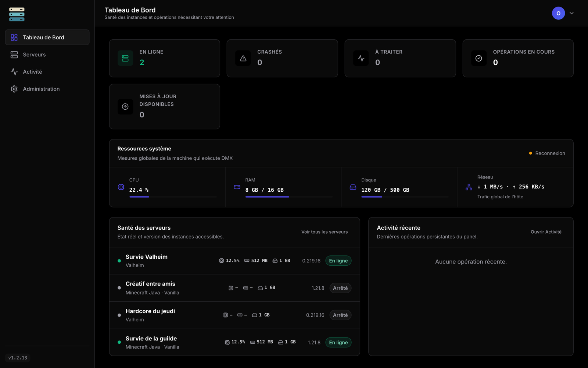588x368 pixels.
Task: Click version 1.21.8 in Survie de la guilde row
Action: pyautogui.click(x=314, y=342)
